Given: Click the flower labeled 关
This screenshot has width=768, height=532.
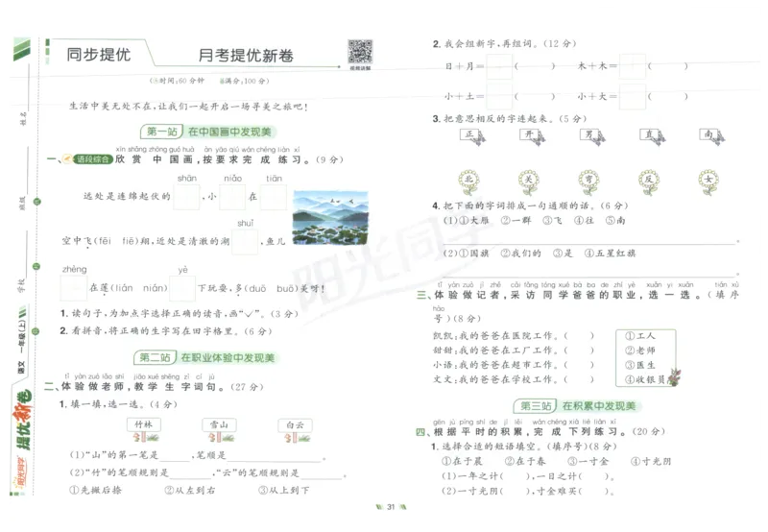Looking at the screenshot, I should (529, 181).
